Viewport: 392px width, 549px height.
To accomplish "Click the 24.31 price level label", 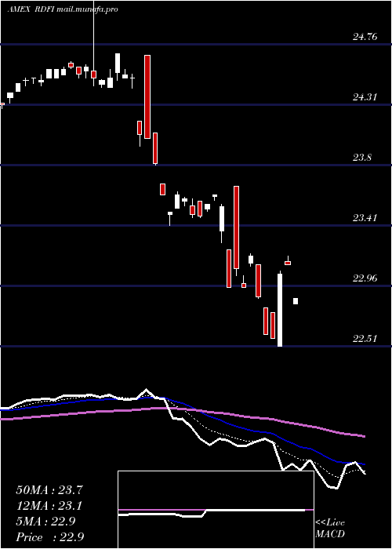I will 365,97.
